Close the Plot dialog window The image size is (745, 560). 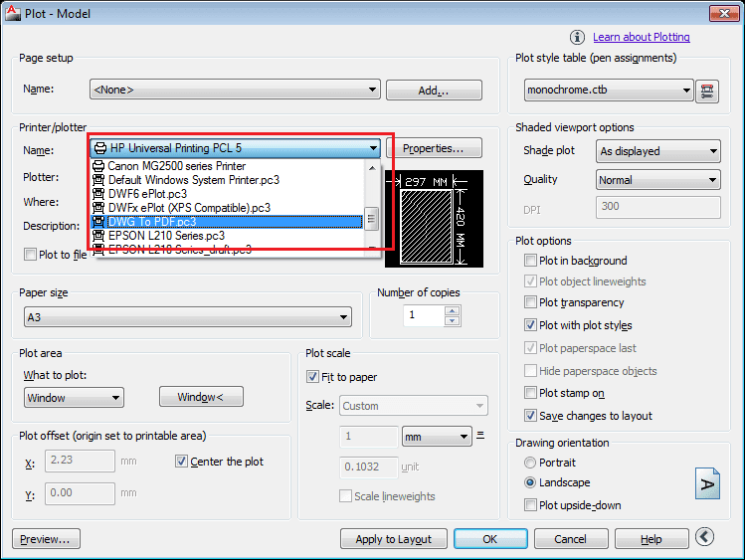[x=724, y=13]
